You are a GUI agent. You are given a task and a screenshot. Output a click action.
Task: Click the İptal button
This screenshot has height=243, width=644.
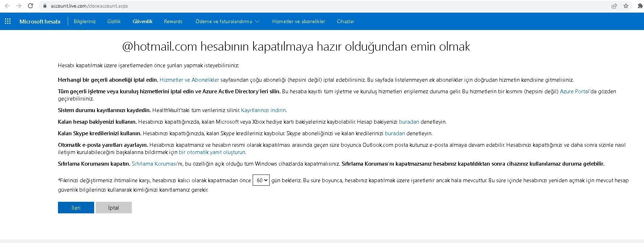[x=114, y=208]
